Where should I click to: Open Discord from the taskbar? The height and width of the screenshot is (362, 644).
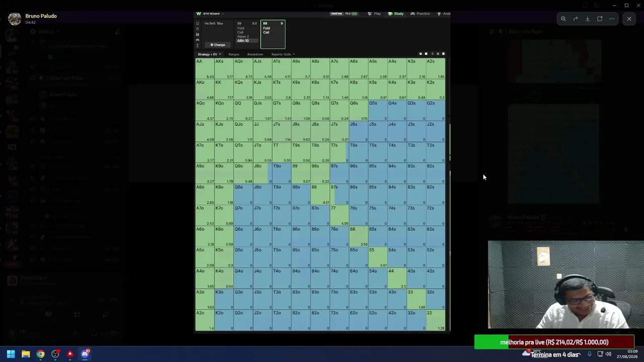click(85, 354)
